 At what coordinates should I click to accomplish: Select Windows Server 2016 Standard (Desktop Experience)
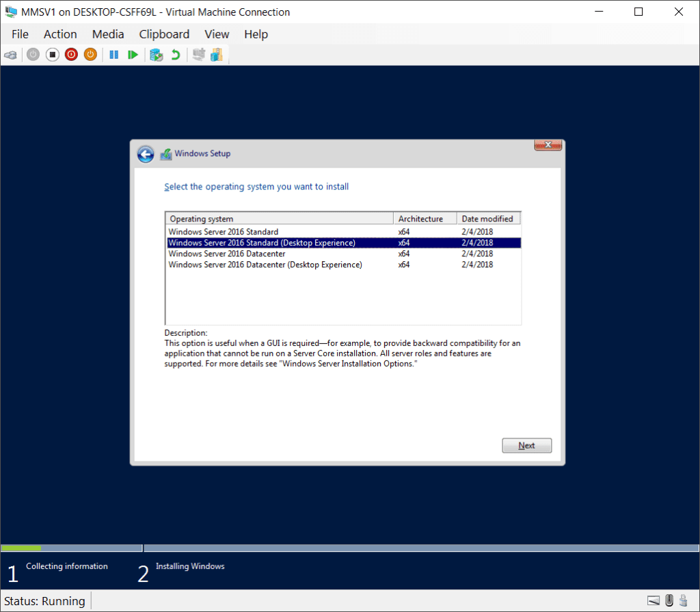[343, 243]
